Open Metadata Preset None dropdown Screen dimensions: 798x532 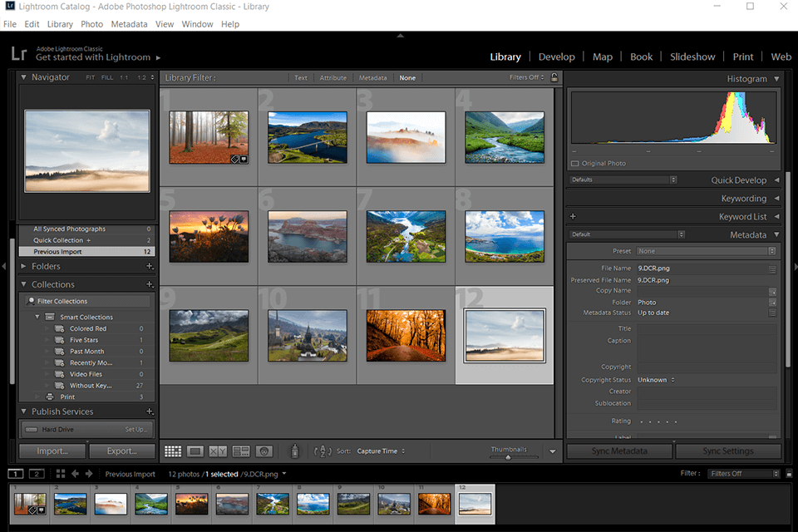tap(707, 251)
